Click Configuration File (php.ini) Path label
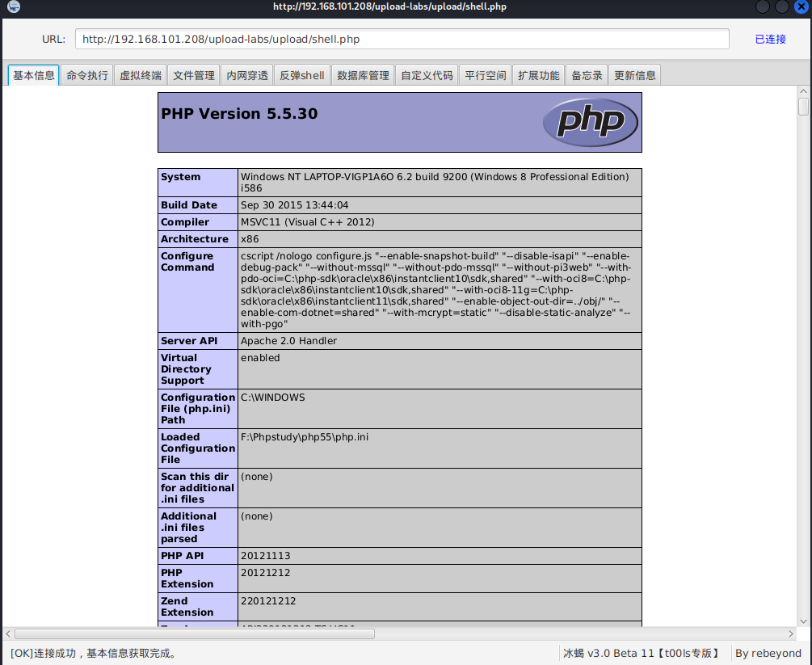Viewport: 812px width, 665px height. (x=198, y=409)
